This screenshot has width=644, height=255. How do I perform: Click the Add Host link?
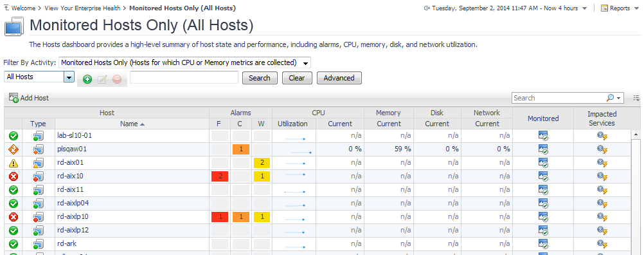pos(35,98)
